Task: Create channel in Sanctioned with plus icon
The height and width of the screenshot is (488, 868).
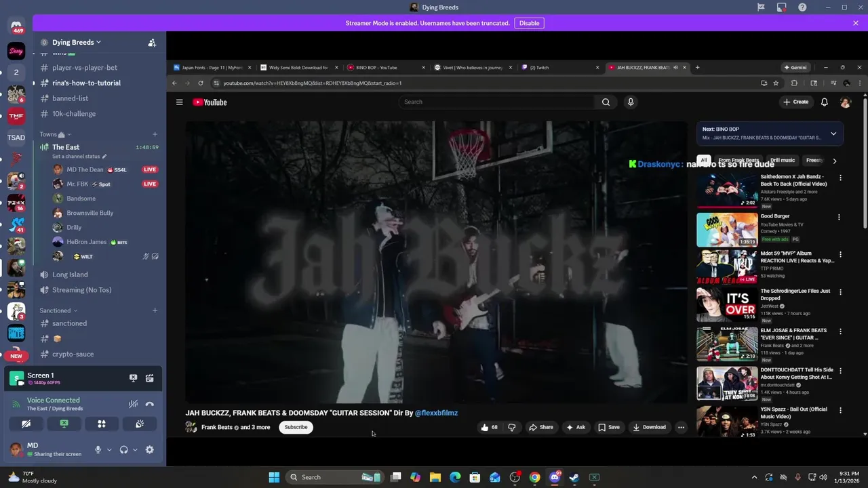Action: [155, 310]
